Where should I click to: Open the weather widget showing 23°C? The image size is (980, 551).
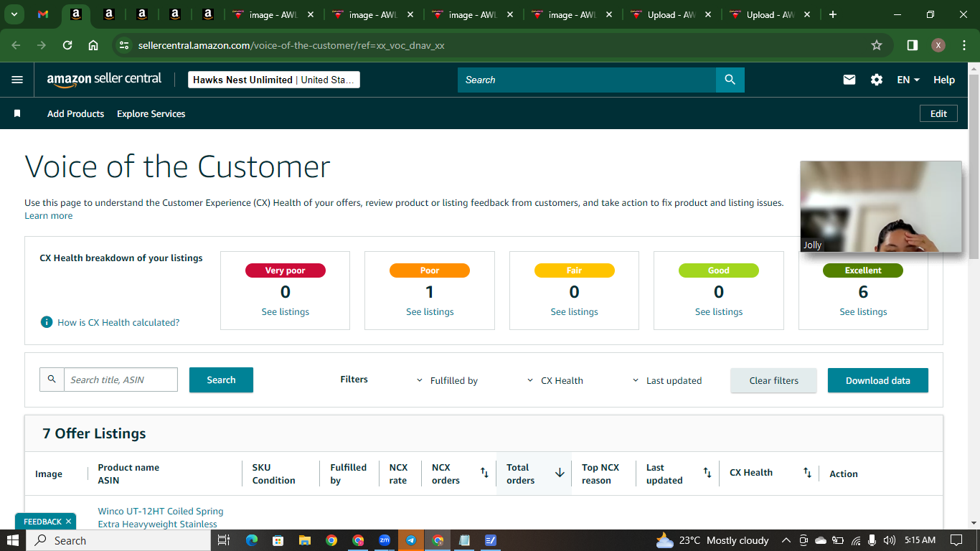pyautogui.click(x=712, y=540)
